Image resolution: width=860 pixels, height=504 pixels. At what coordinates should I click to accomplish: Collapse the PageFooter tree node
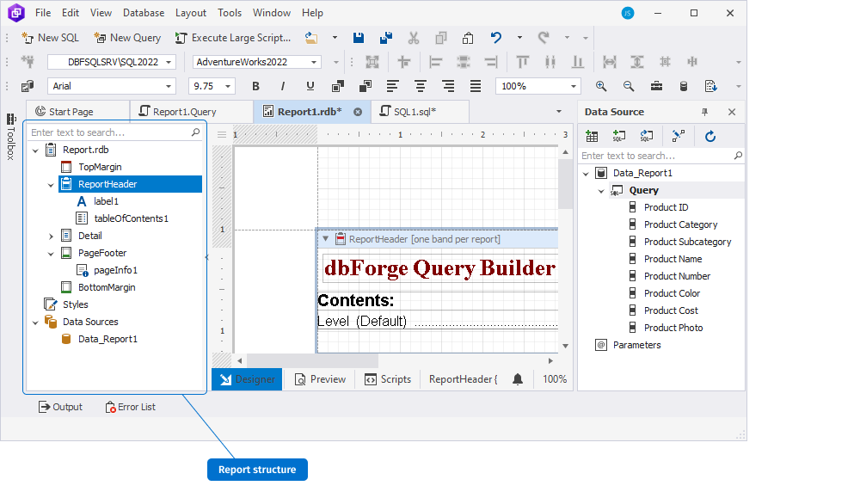point(51,254)
